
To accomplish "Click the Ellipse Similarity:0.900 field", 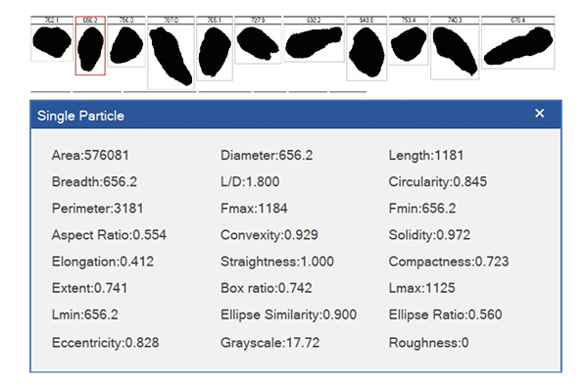I will point(288,315).
